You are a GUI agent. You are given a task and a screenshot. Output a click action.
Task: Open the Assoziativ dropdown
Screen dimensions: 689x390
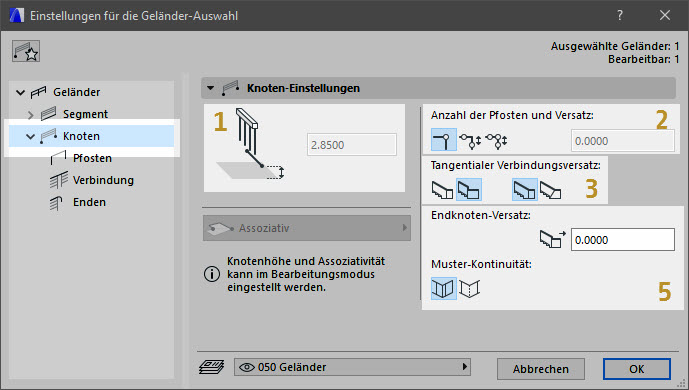point(307,228)
